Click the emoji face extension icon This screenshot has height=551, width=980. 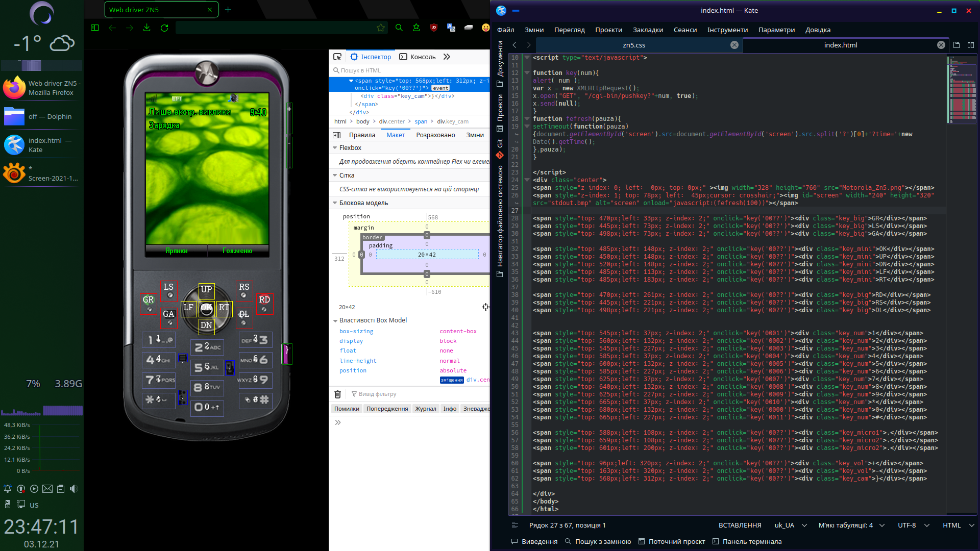tap(485, 28)
